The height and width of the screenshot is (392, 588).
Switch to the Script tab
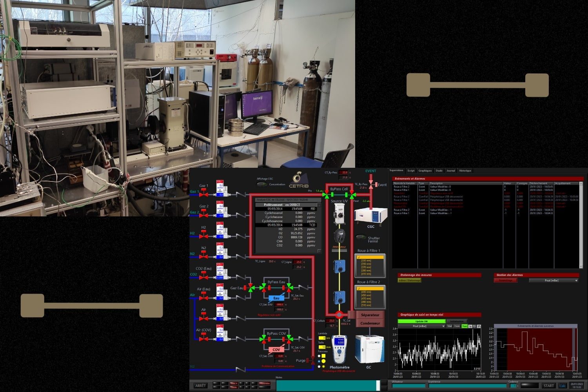[x=411, y=171]
